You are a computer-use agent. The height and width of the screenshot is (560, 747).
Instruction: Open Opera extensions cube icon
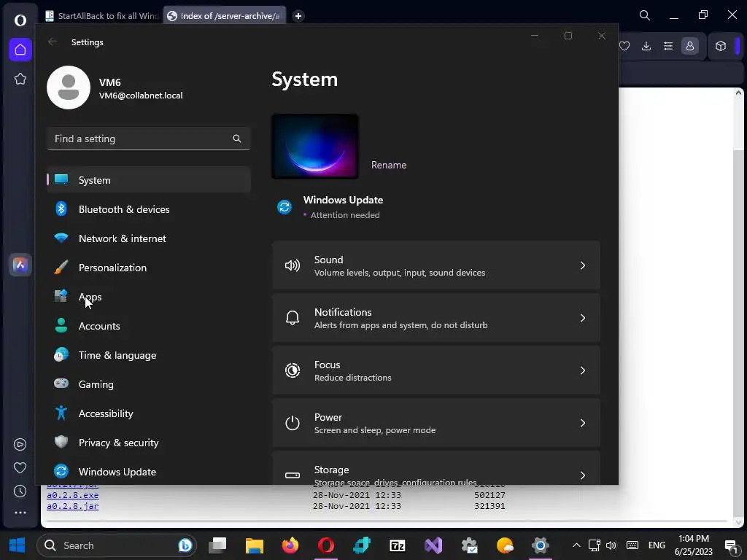(x=720, y=46)
